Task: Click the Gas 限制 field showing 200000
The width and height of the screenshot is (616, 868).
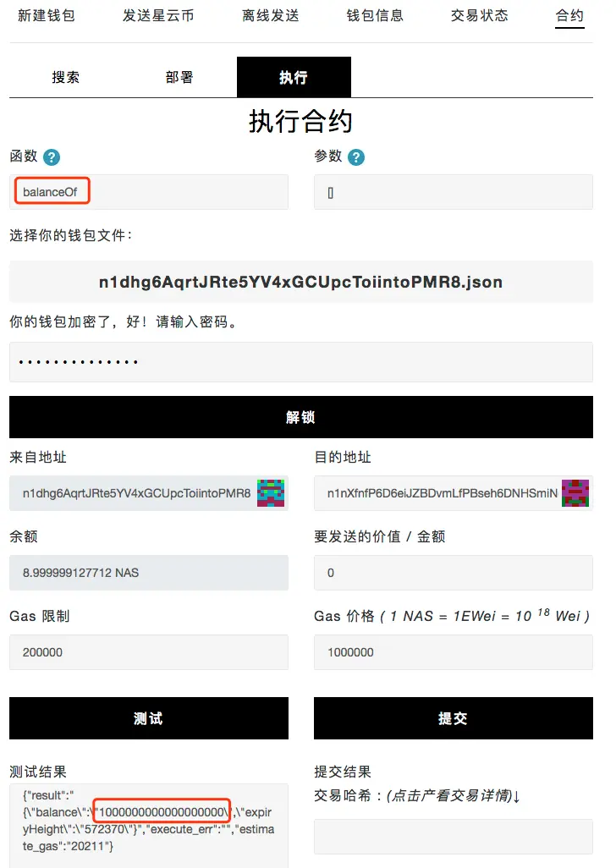Action: pyautogui.click(x=149, y=652)
